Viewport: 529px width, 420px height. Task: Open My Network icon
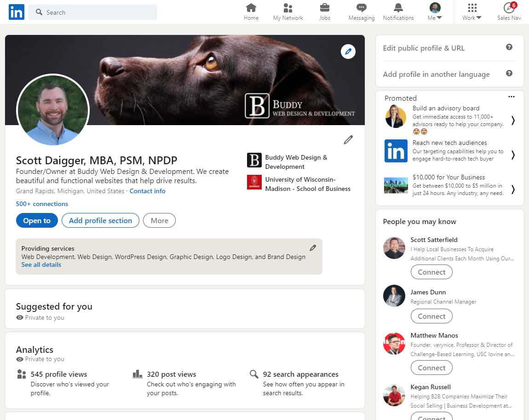click(288, 7)
